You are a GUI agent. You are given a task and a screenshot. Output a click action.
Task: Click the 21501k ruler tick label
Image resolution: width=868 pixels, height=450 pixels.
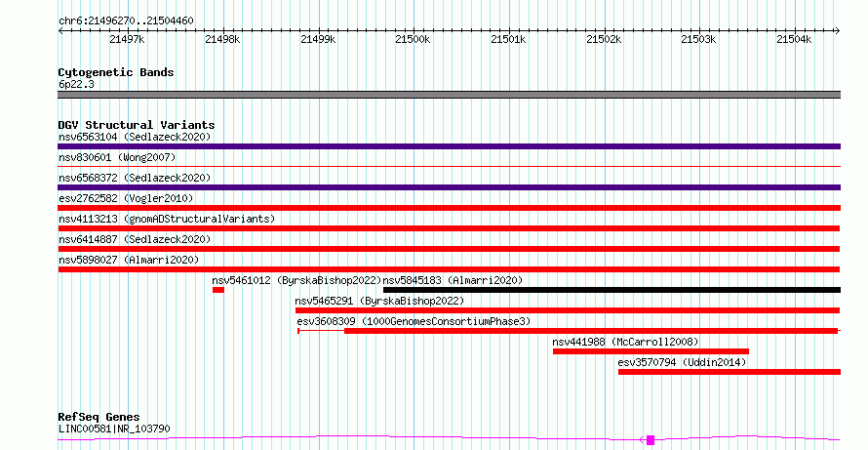[509, 39]
